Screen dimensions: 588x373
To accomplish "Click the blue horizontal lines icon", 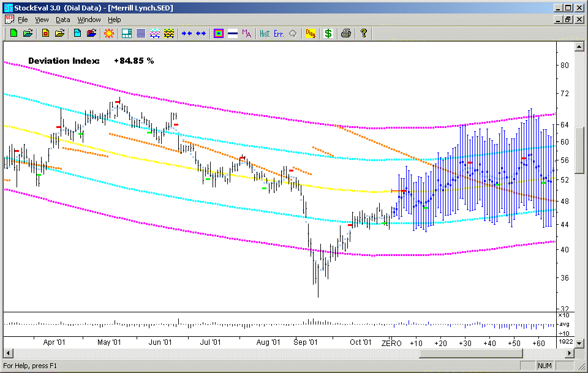I will [141, 33].
